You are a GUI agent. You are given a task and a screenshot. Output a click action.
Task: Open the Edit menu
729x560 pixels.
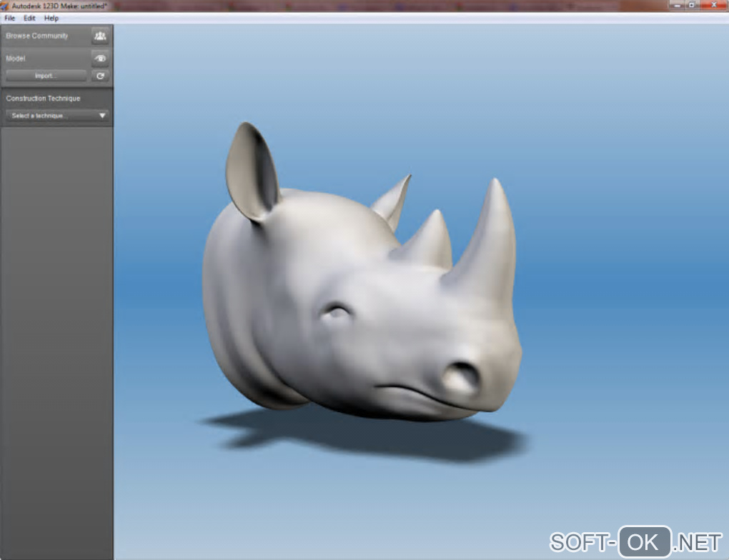(29, 18)
